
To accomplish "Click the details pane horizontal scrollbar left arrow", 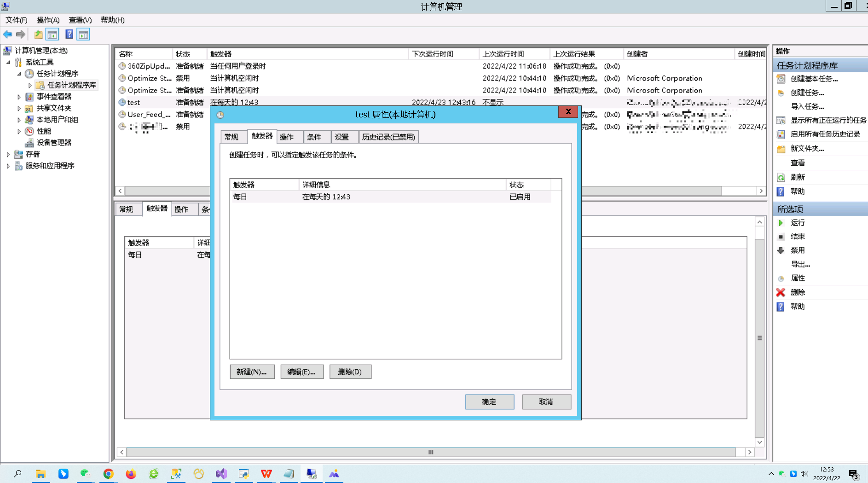I will click(122, 452).
